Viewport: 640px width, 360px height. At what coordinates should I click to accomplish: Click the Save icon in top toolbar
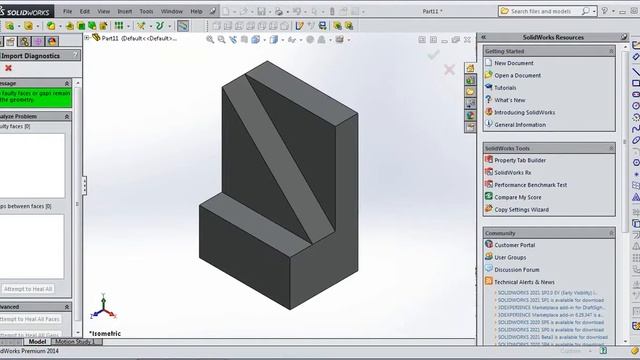(261, 11)
